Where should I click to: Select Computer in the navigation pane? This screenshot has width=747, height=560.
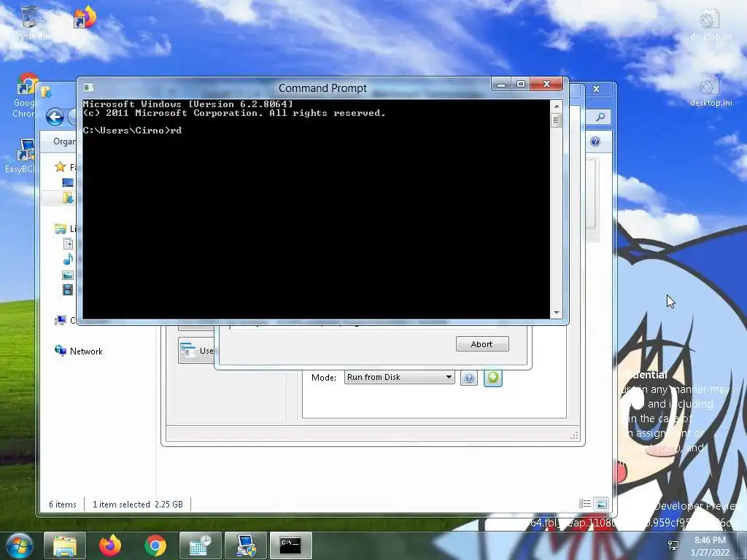click(x=61, y=320)
